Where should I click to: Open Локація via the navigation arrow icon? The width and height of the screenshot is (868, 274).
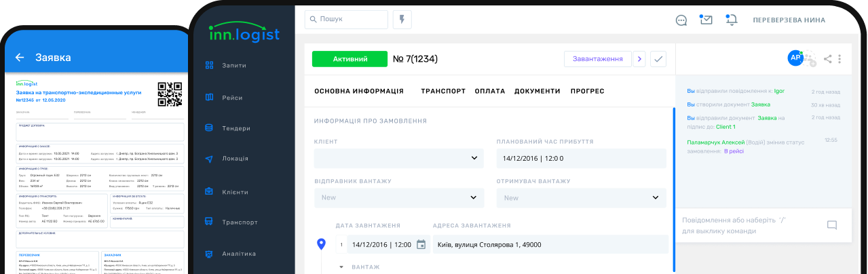tap(209, 159)
